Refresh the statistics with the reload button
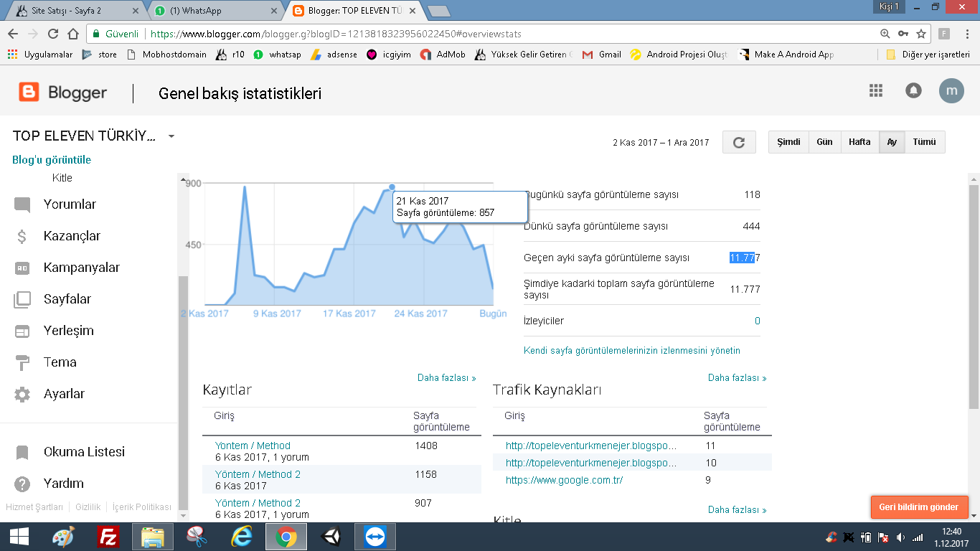 coord(739,142)
